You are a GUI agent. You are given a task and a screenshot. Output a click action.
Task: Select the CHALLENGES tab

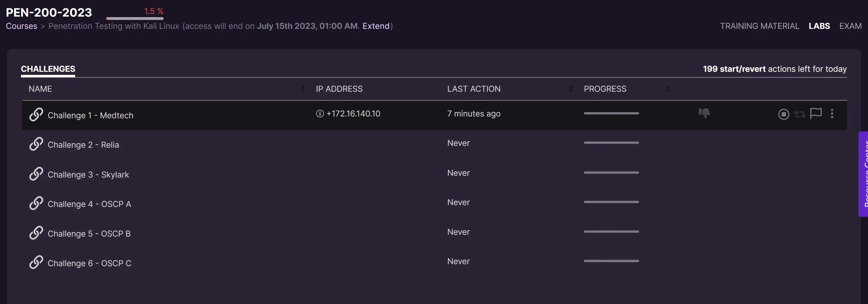(x=48, y=69)
